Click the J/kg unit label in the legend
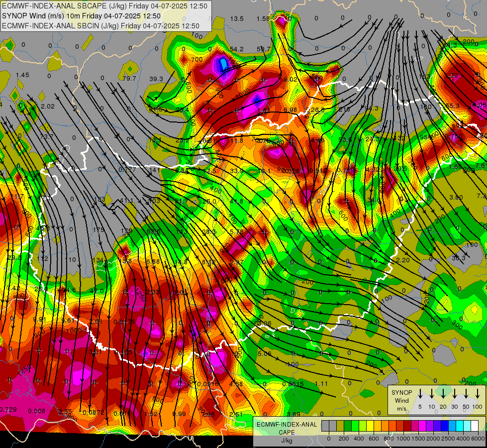The height and width of the screenshot is (448, 487). tap(287, 441)
